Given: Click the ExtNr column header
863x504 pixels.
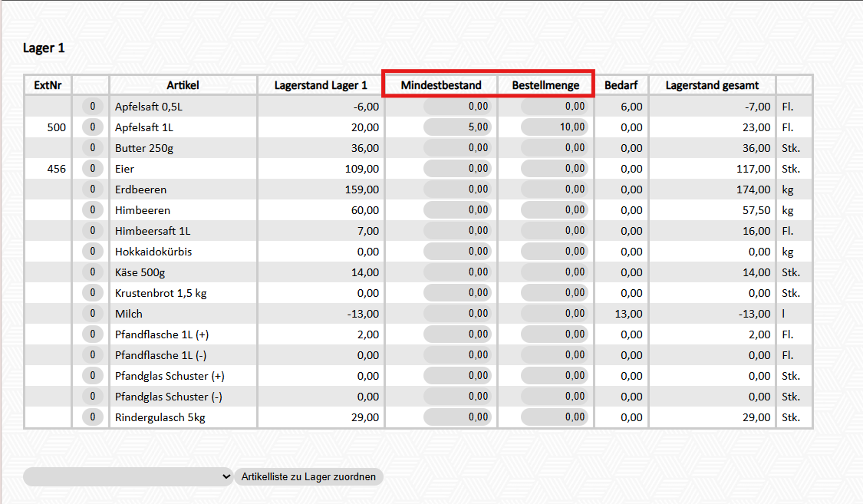Looking at the screenshot, I should 48,85.
